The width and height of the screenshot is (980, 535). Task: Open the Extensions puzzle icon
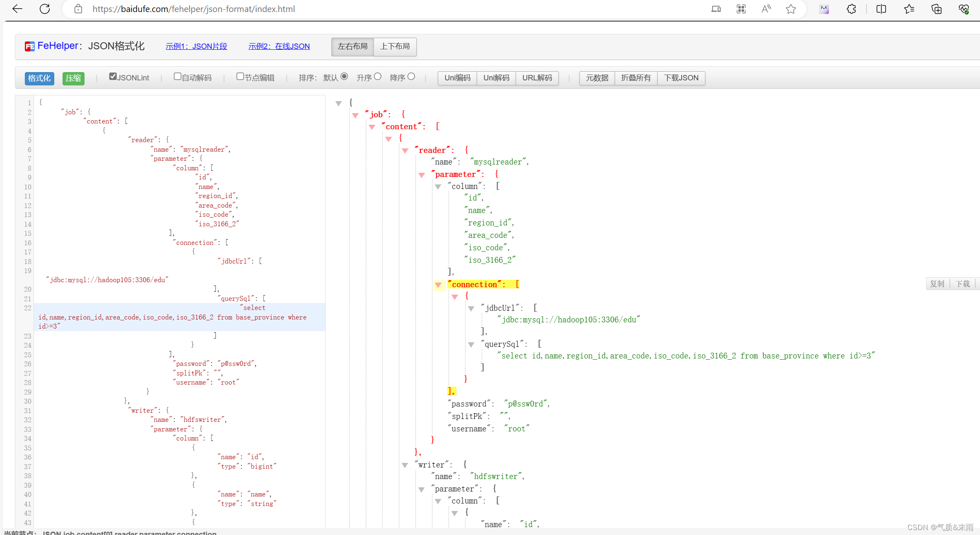851,9
